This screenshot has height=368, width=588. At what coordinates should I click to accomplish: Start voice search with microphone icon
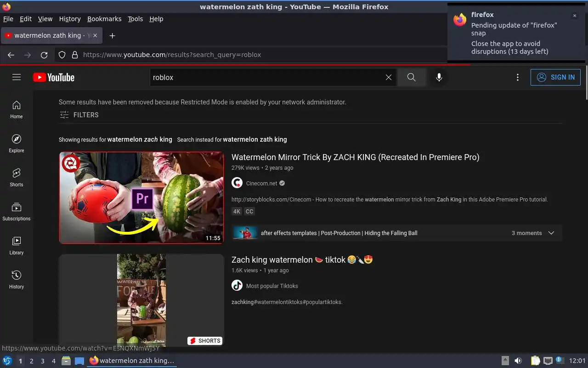[x=439, y=77]
